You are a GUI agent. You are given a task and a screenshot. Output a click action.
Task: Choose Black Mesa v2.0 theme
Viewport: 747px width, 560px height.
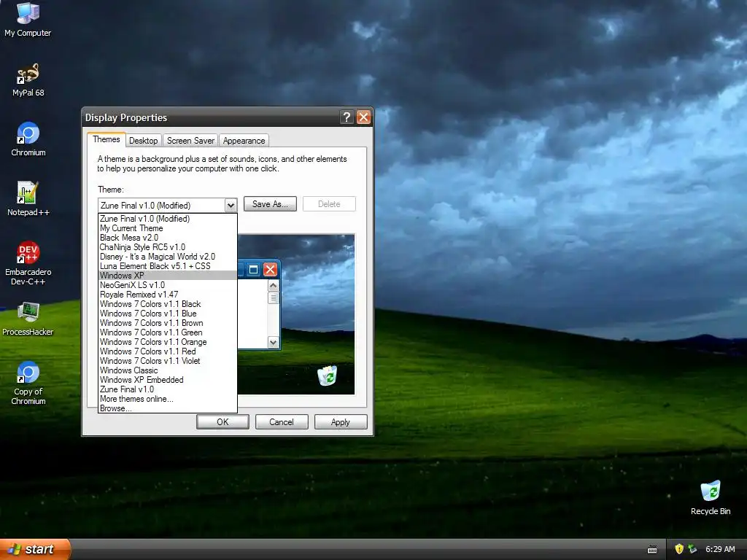pyautogui.click(x=168, y=238)
